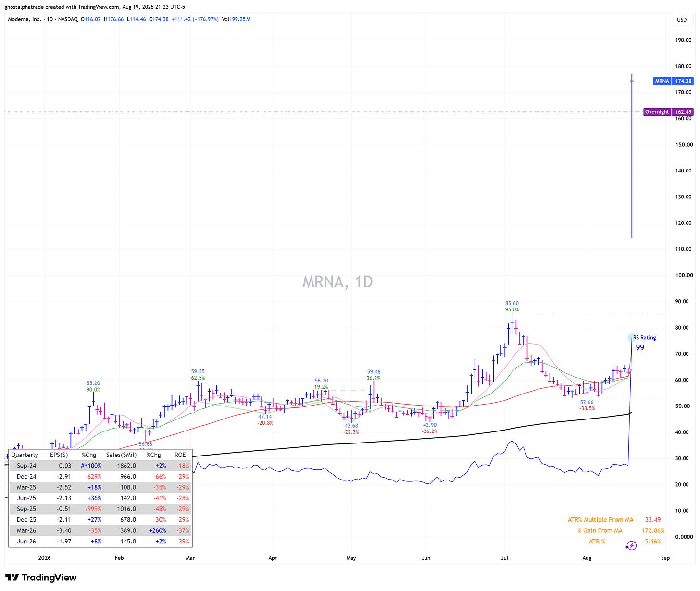Click the volume readout Vol 199.25M
700x591 pixels.
tap(236, 19)
